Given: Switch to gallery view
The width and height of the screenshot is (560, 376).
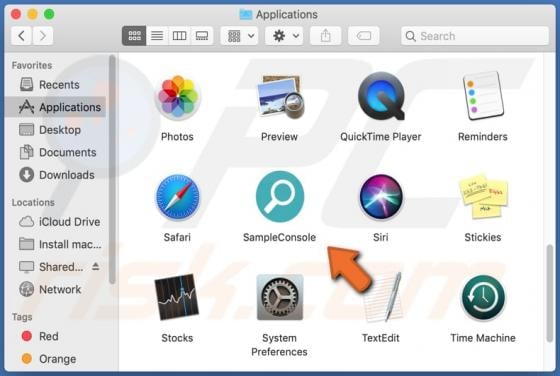Looking at the screenshot, I should [x=202, y=36].
